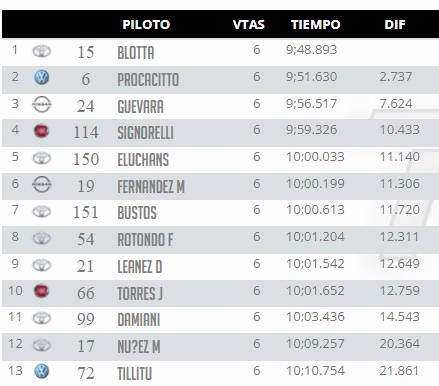Image resolution: width=439 pixels, height=386 pixels.
Task: Select the PILOTO column header
Action: 146,24
